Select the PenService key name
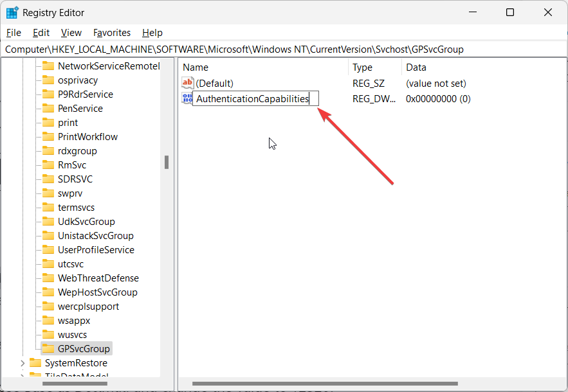 [x=80, y=108]
